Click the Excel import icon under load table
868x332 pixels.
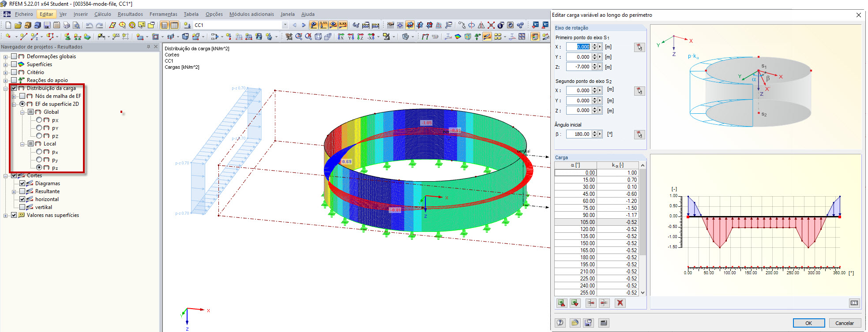pos(575,303)
